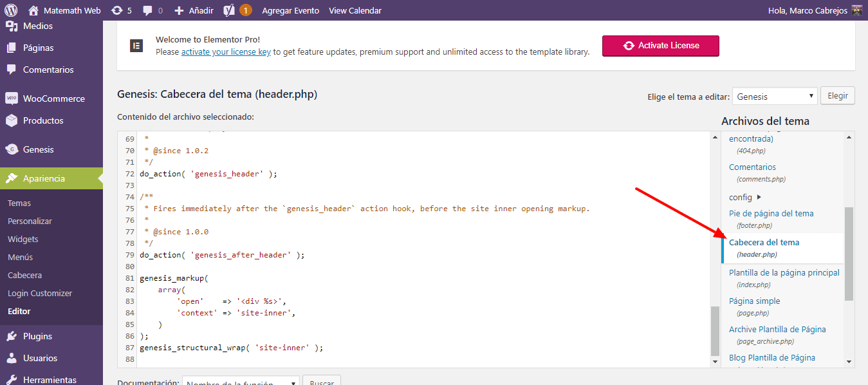868x385 pixels.
Task: Click the theme files list scrollbar thumb
Action: (x=849, y=254)
